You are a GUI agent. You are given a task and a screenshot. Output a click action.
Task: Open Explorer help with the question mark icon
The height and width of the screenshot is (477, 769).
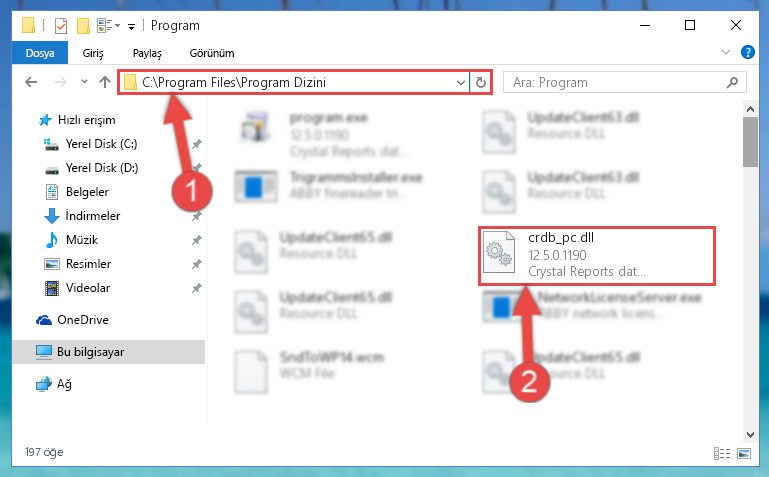747,52
